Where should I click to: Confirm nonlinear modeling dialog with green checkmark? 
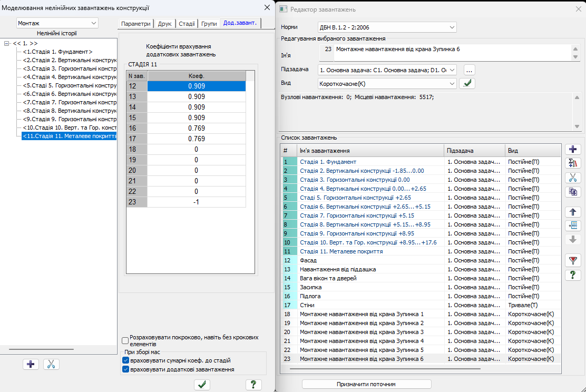pos(202,385)
